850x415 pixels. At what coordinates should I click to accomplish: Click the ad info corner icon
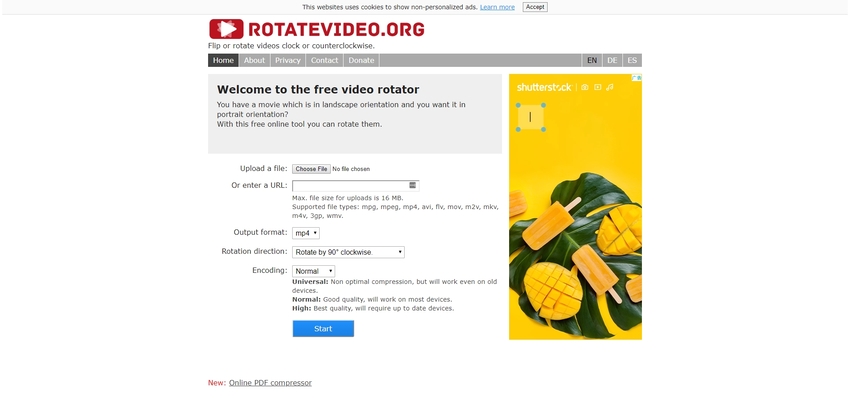pyautogui.click(x=636, y=78)
